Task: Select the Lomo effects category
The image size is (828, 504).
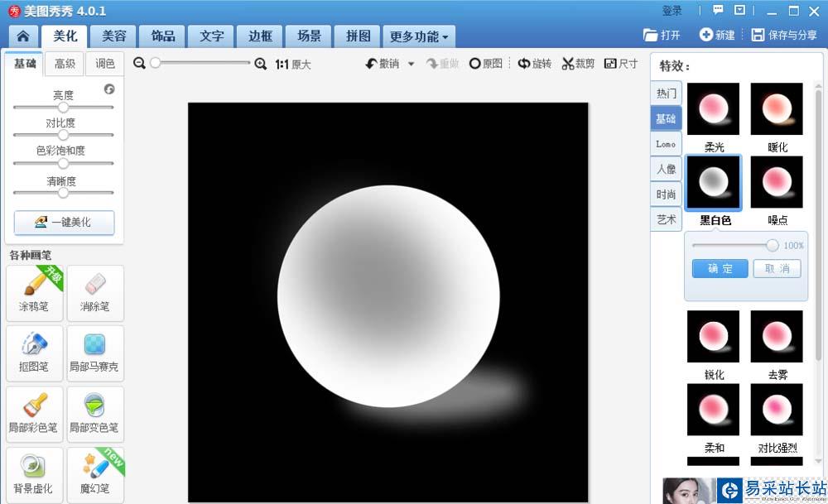Action: [666, 143]
